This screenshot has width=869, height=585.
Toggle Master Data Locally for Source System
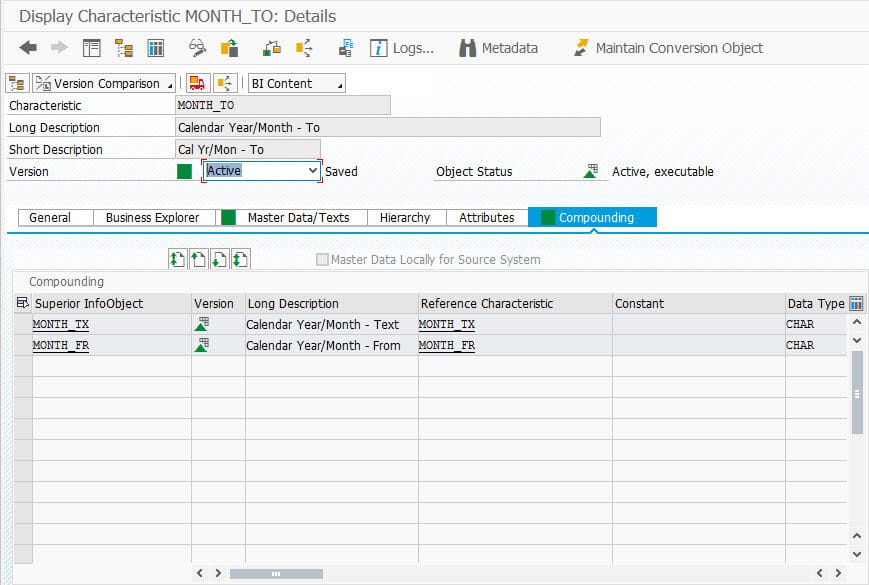[322, 260]
